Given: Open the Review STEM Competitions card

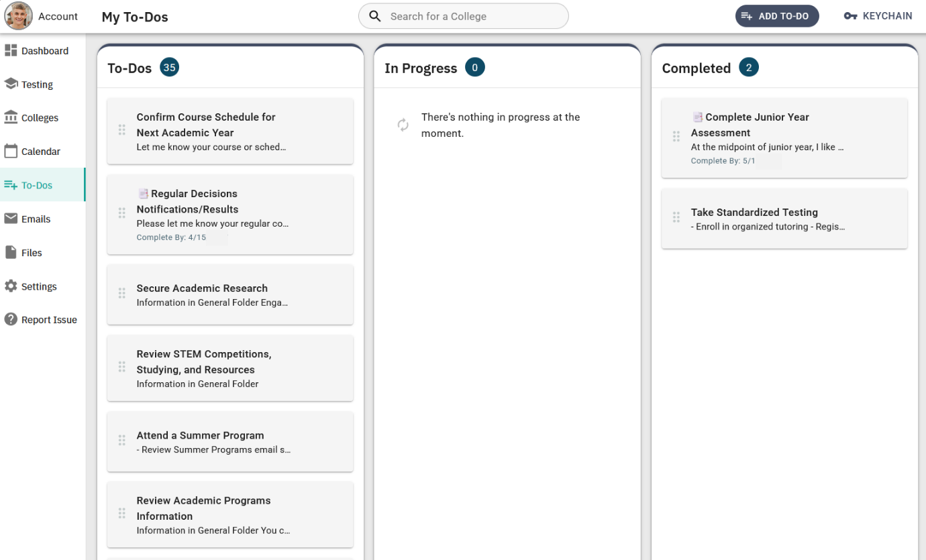Looking at the screenshot, I should click(230, 368).
